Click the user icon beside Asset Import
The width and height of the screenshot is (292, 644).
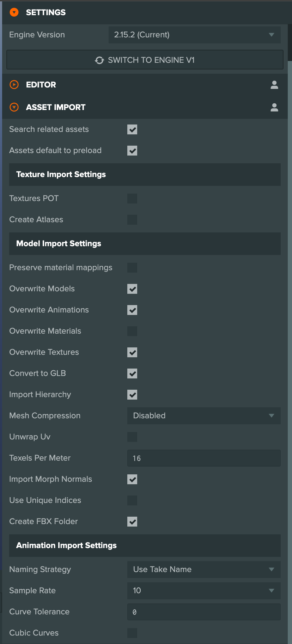(274, 107)
